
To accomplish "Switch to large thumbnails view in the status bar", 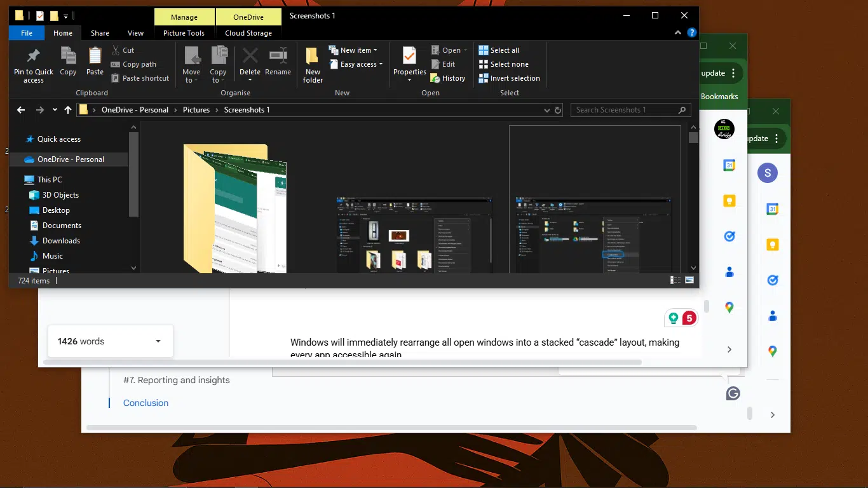I will click(689, 280).
